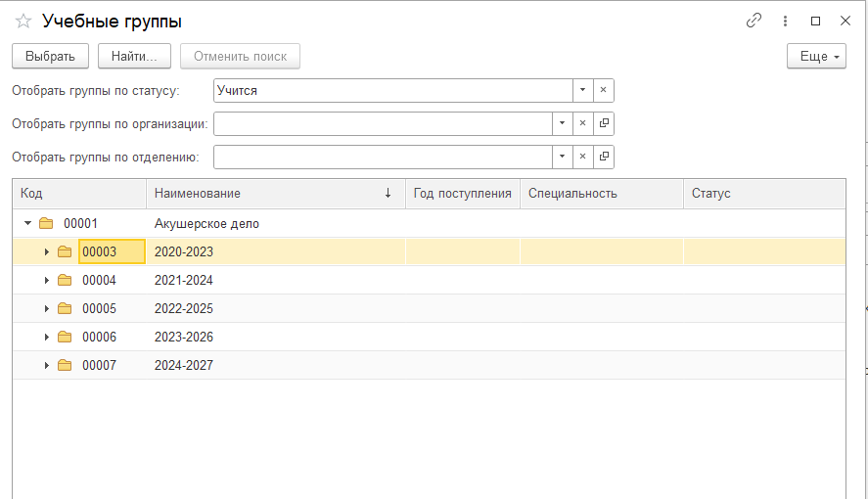Select the 2023-2026 row

184,337
